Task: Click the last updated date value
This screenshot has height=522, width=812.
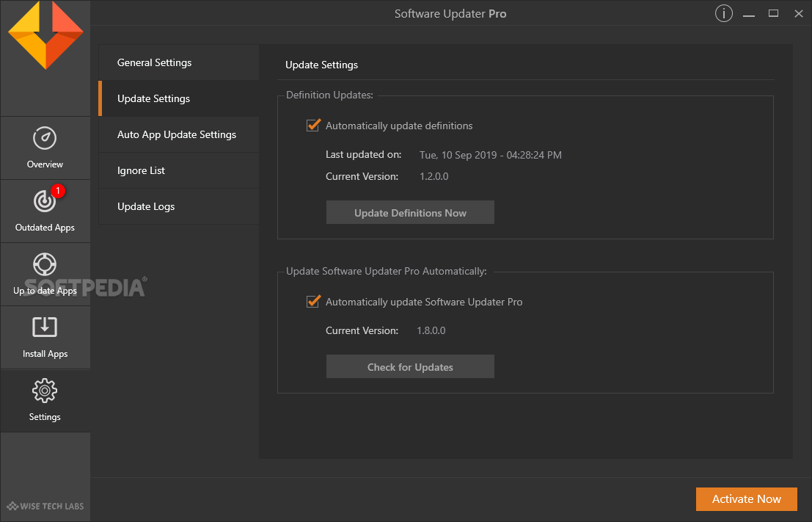Action: (x=491, y=155)
